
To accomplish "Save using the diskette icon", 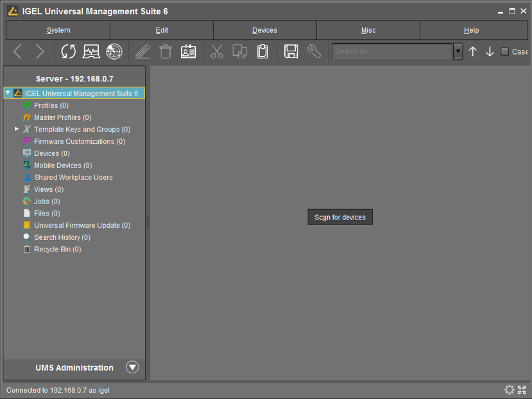I will [x=291, y=51].
